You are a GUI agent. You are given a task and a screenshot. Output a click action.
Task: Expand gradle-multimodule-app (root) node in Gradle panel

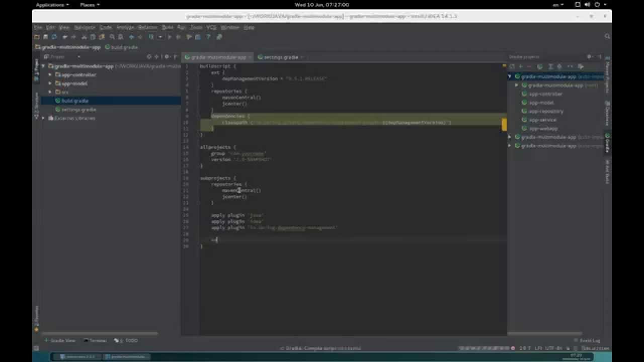pos(517,85)
